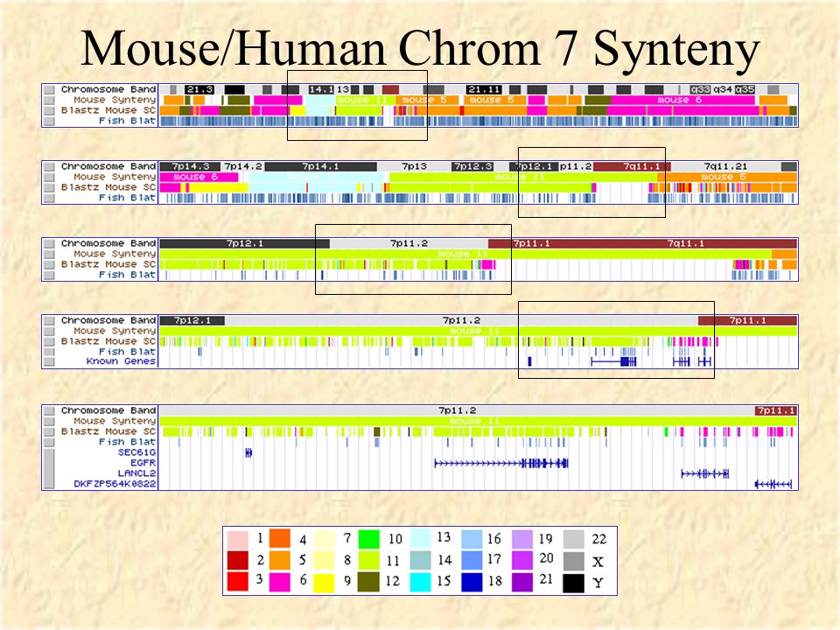This screenshot has height=630, width=840.
Task: Pick the chromosome 7 pale yellow swatch
Action: point(324,540)
